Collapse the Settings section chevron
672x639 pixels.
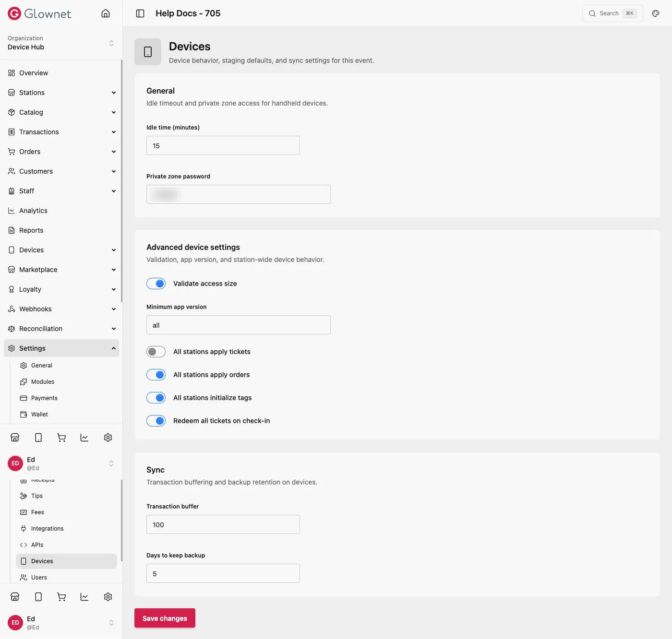point(114,348)
